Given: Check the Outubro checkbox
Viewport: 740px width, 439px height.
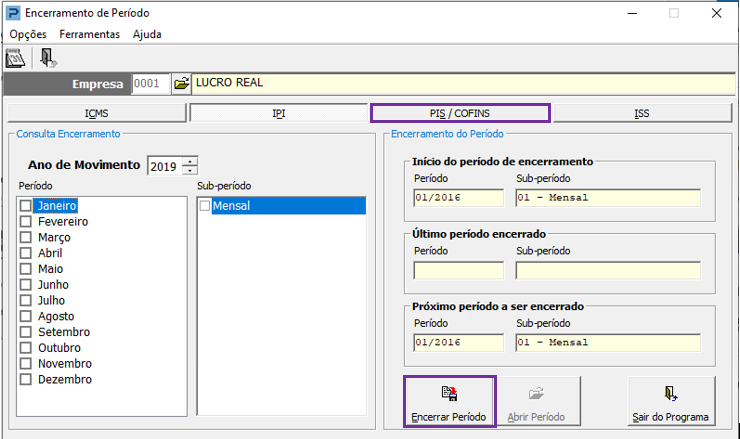Looking at the screenshot, I should [x=25, y=348].
